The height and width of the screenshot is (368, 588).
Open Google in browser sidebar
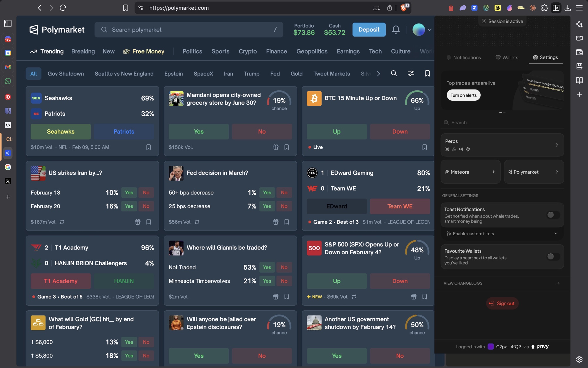[x=8, y=167]
